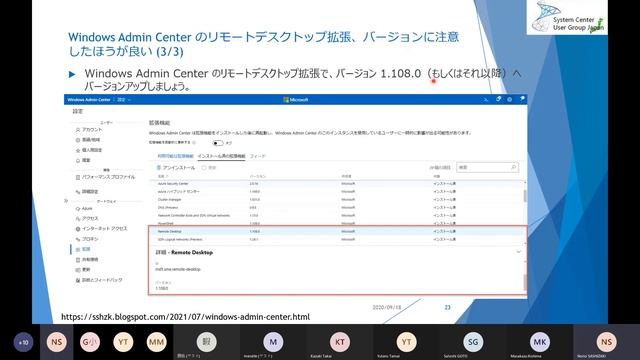Select the MM participant avatar
This screenshot has height=360, width=640.
click(x=156, y=342)
